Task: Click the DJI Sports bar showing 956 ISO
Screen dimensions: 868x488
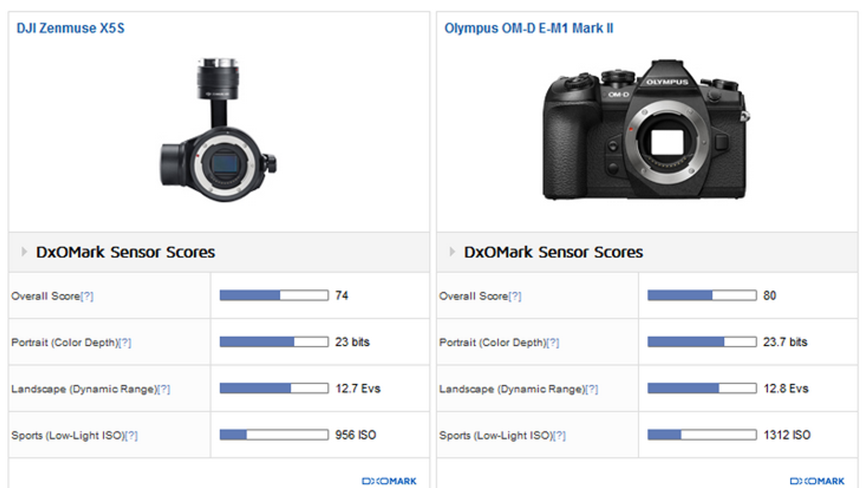Action: coord(274,435)
